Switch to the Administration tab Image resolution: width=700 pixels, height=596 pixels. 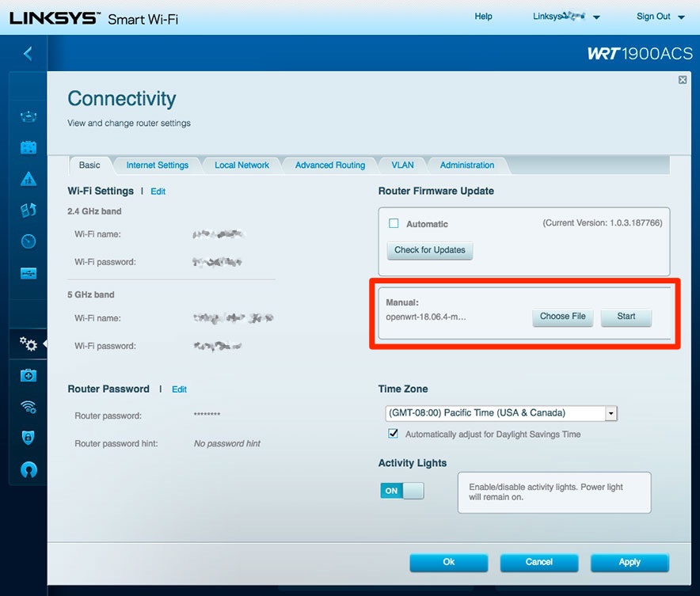467,165
